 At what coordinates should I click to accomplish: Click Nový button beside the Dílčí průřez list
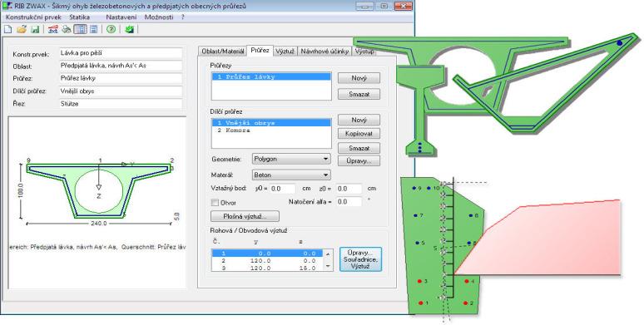coord(359,120)
